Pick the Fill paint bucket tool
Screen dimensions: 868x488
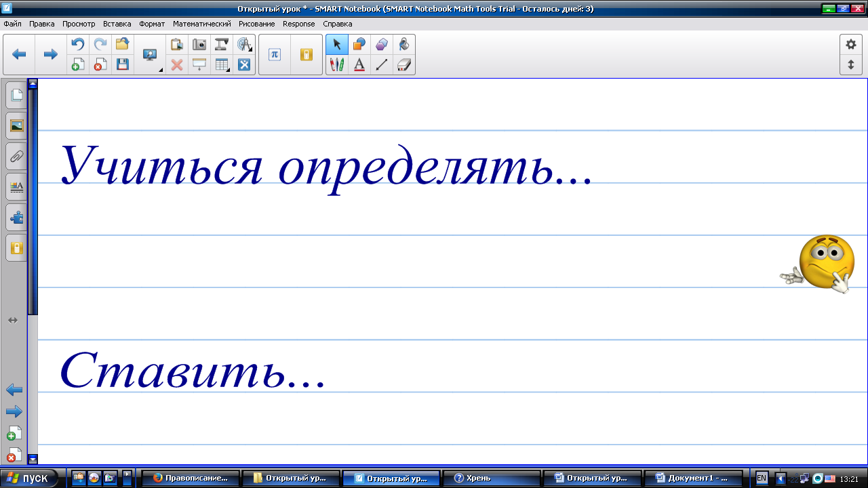[404, 45]
